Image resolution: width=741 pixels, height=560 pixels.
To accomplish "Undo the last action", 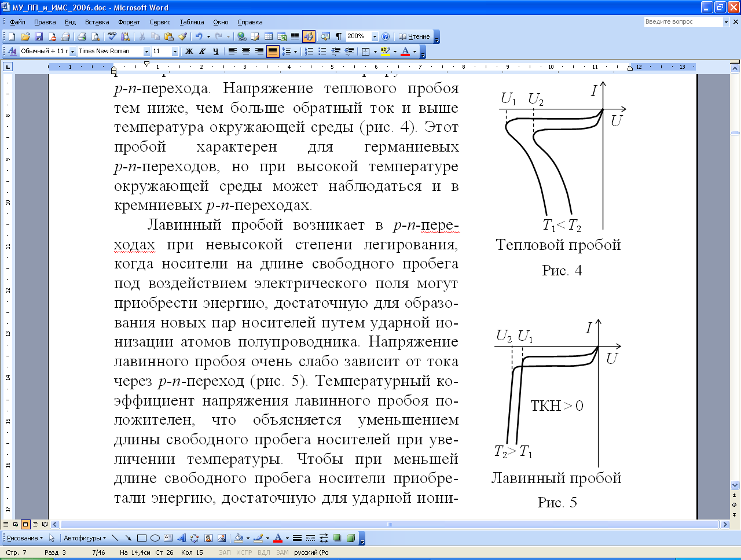I will click(199, 36).
